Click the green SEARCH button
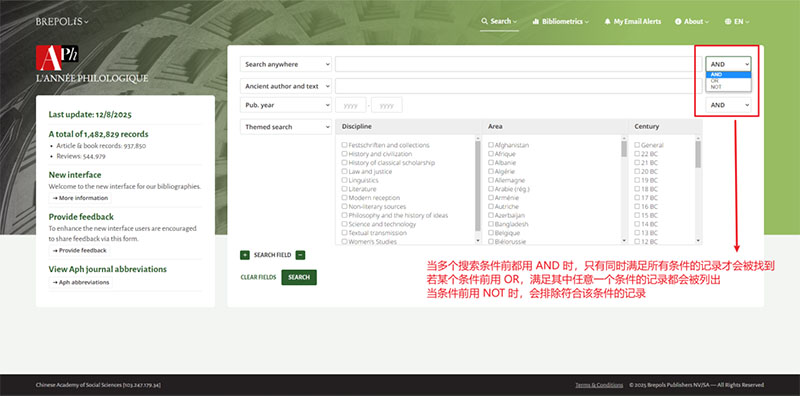 [x=299, y=277]
